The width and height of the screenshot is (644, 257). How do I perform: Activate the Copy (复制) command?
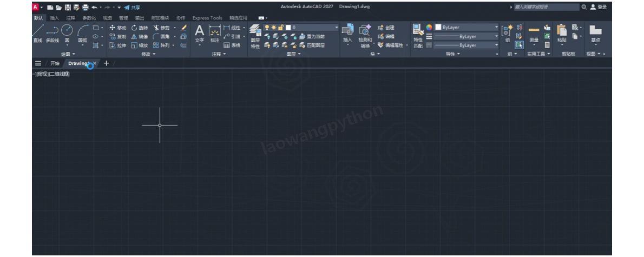[118, 37]
